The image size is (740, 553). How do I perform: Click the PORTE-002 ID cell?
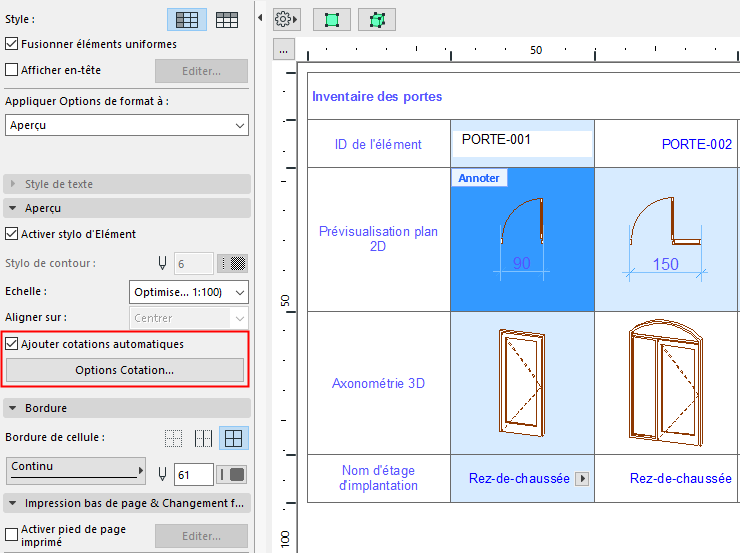coord(666,144)
